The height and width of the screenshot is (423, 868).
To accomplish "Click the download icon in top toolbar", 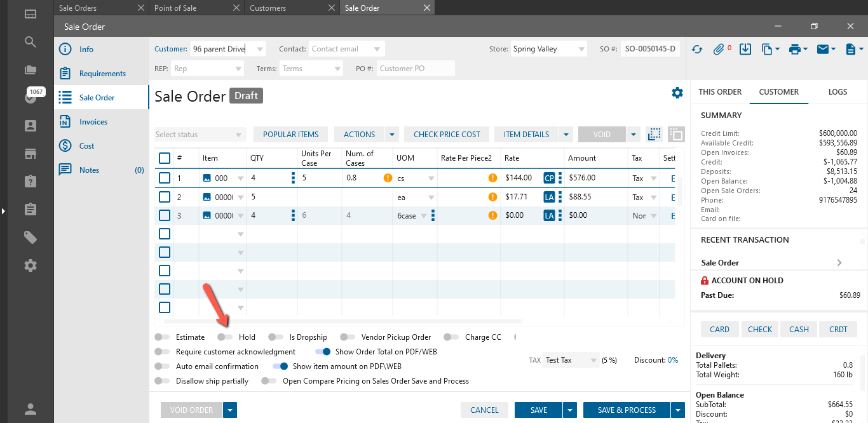I will tap(746, 49).
